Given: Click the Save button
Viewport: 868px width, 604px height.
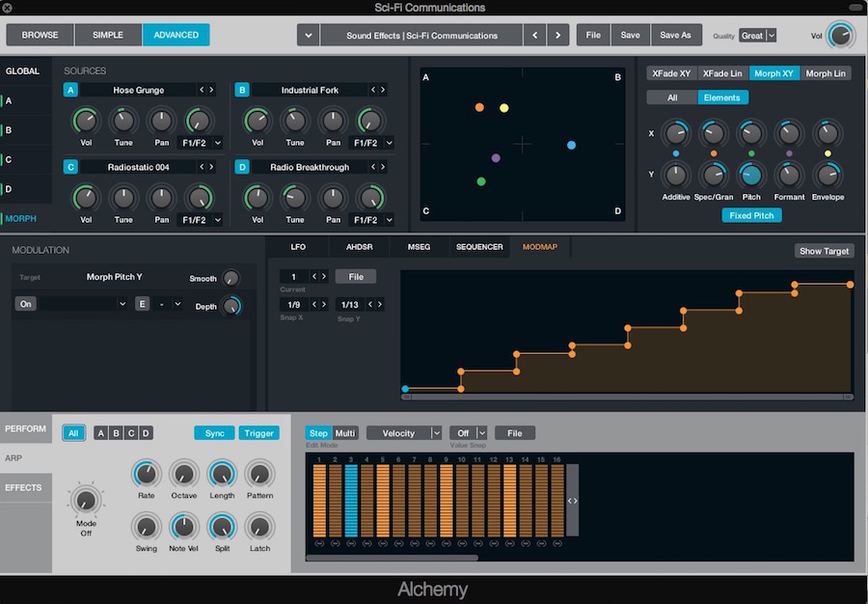Looking at the screenshot, I should click(630, 35).
